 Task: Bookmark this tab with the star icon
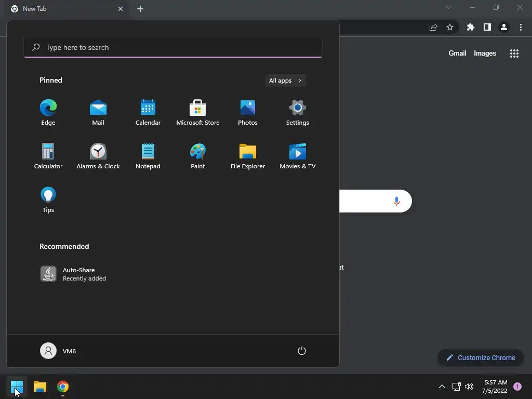pyautogui.click(x=450, y=27)
